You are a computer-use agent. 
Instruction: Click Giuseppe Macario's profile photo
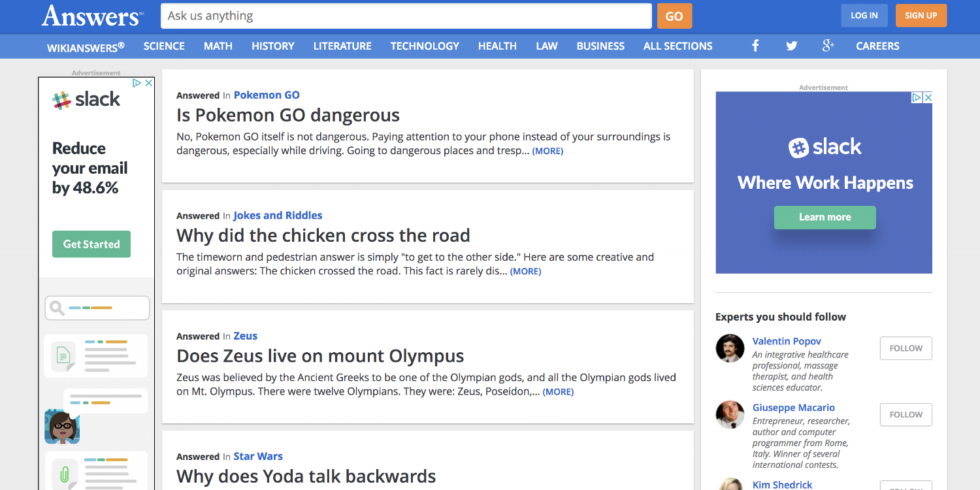(x=730, y=414)
